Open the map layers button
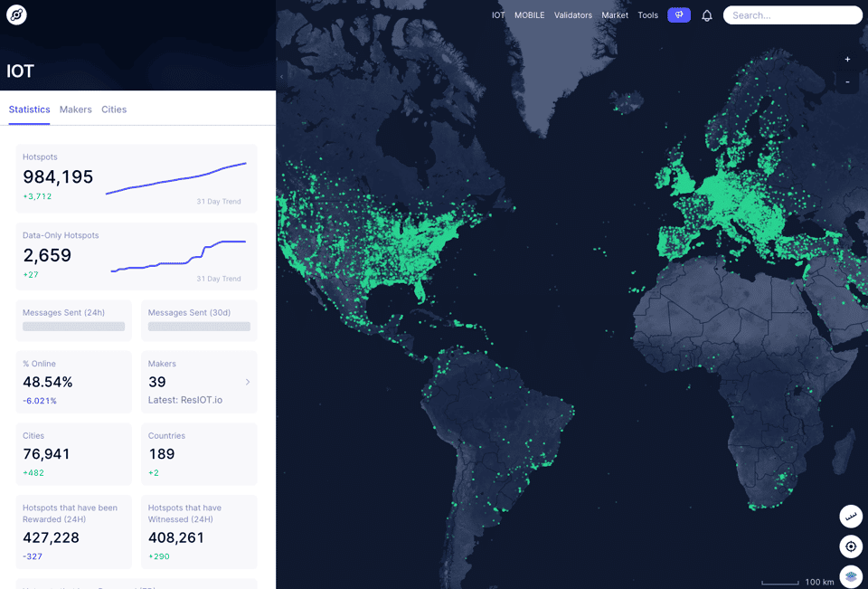This screenshot has width=868, height=589. pyautogui.click(x=851, y=576)
